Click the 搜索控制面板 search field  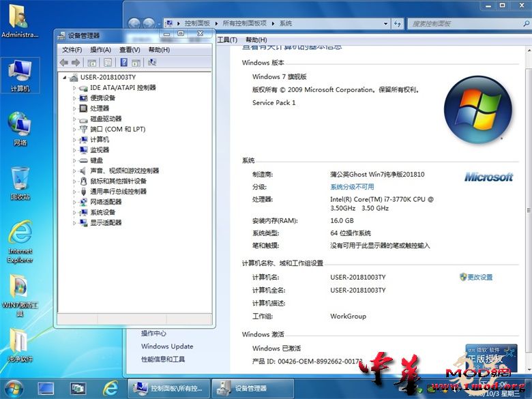coord(464,23)
